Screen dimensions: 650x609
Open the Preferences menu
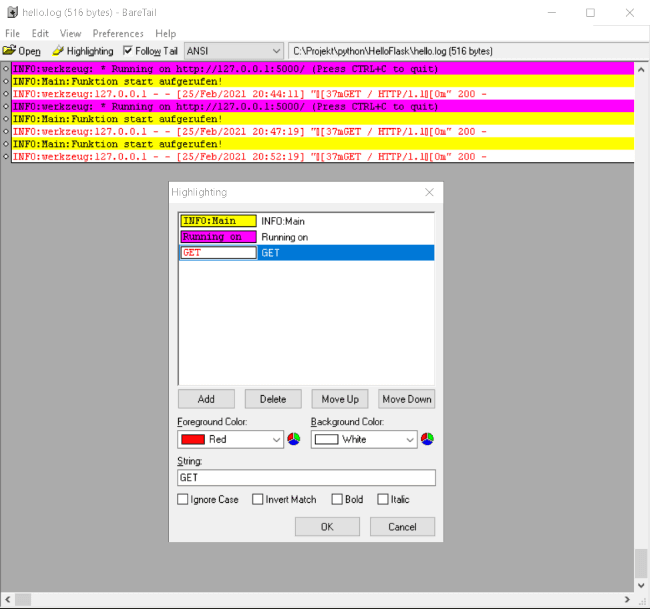coord(118,33)
